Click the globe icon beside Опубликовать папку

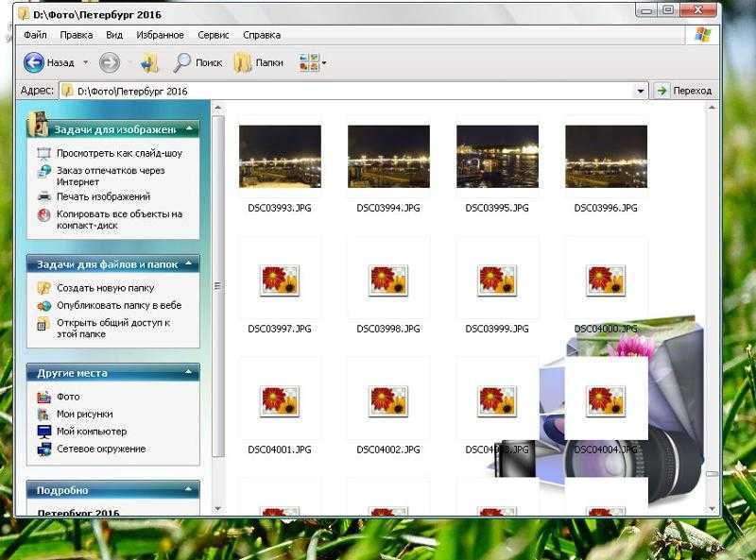click(x=43, y=306)
